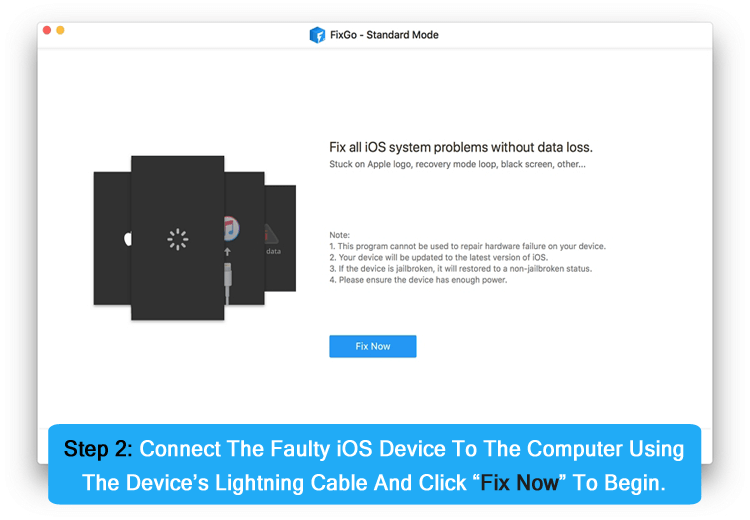Viewport: 750px width, 520px height.
Task: Click the Apple logo on left phone screen
Action: point(127,239)
